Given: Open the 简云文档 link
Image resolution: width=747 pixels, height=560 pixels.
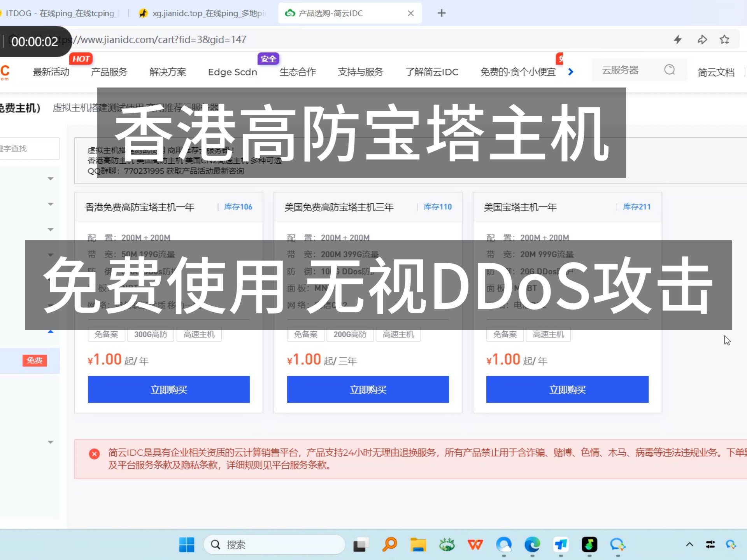Looking at the screenshot, I should tap(716, 72).
